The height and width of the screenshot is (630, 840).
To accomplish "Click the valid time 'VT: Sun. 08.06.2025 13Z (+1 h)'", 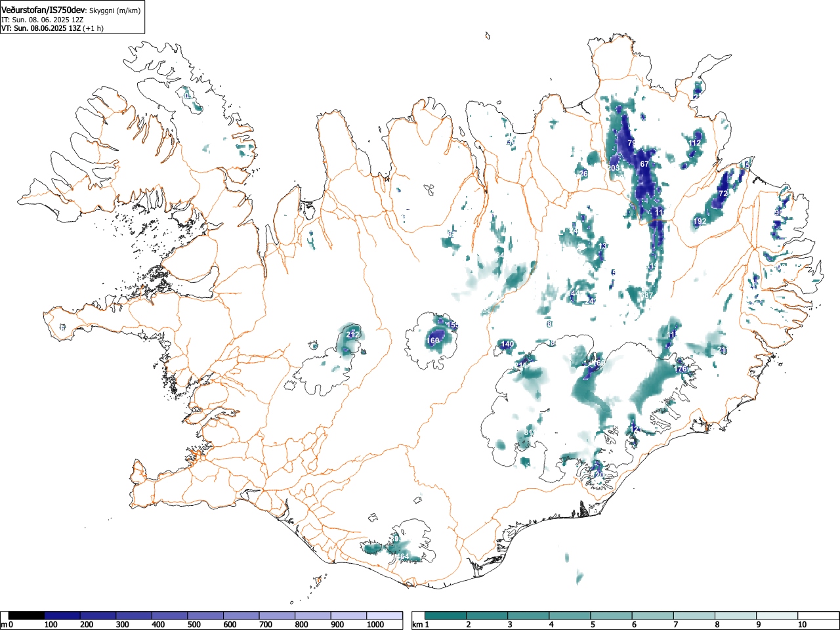I will [x=52, y=28].
